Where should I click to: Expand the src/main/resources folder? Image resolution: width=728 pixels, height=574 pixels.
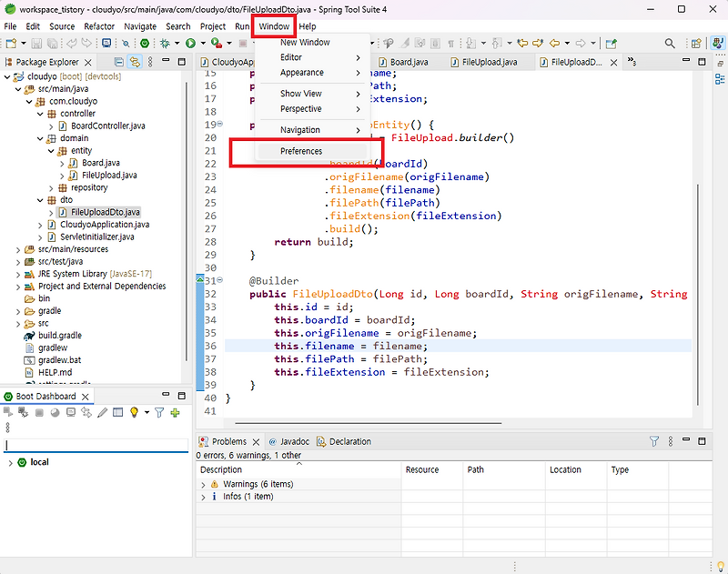[x=18, y=249]
